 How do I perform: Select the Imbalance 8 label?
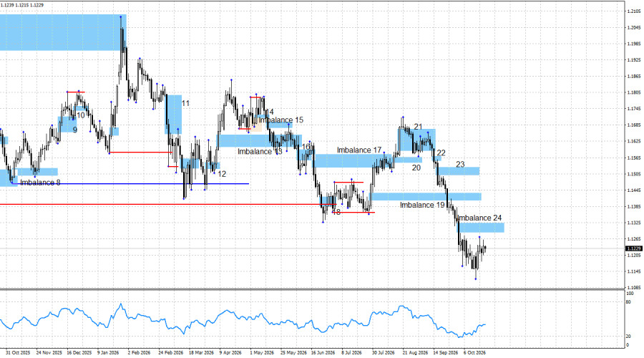coord(40,183)
